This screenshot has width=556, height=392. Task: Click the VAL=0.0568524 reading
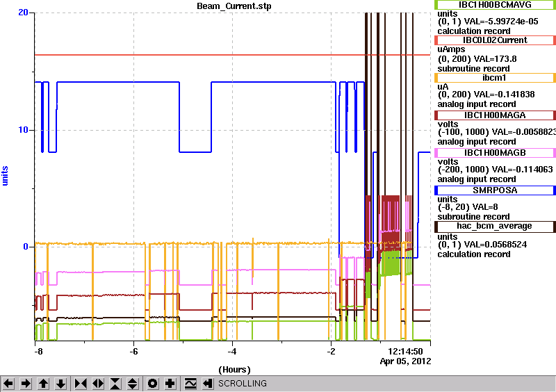click(496, 245)
